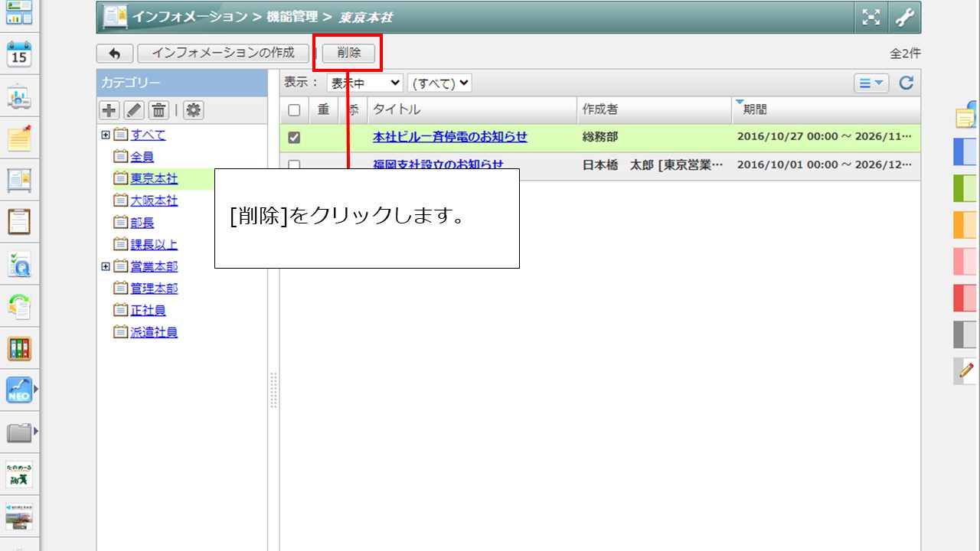
Task: Select the 全員 category
Action: coord(142,157)
